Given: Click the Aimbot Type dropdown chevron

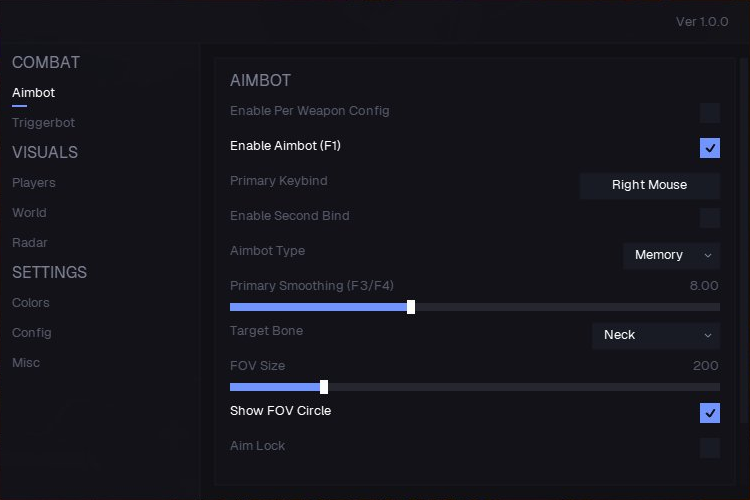Looking at the screenshot, I should 708,256.
